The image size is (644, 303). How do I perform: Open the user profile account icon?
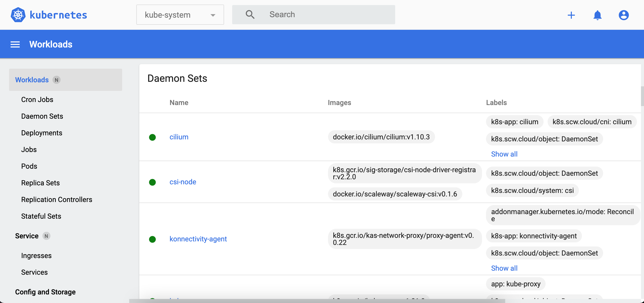pos(623,15)
